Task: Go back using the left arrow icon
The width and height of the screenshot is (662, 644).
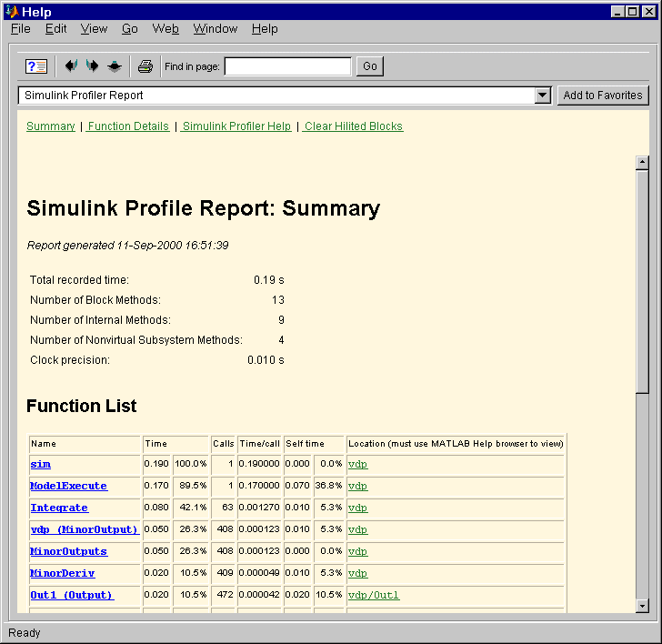Action: click(x=72, y=66)
